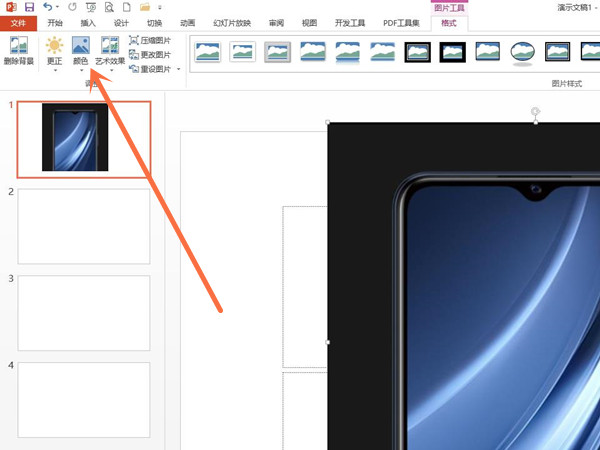600x450 pixels.
Task: Open the Corrections (更正) picture menu
Action: [54, 51]
